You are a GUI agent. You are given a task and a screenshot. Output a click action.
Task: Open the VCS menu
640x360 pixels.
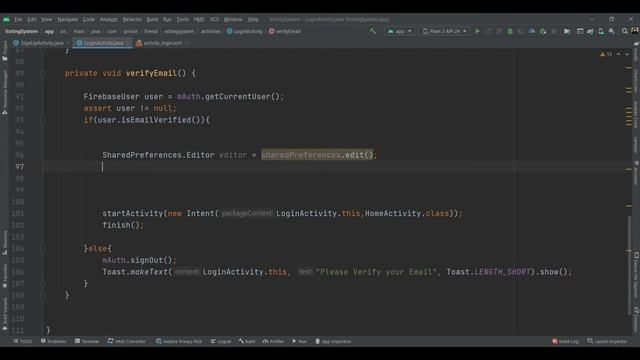214,19
